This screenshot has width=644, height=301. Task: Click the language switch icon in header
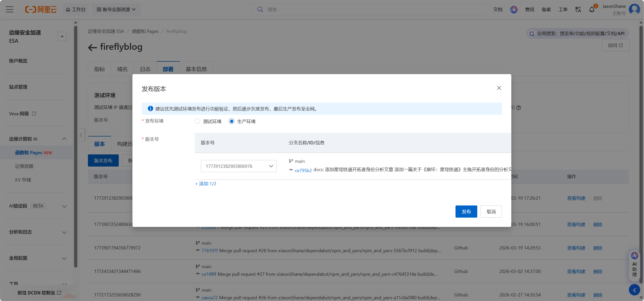point(578,10)
